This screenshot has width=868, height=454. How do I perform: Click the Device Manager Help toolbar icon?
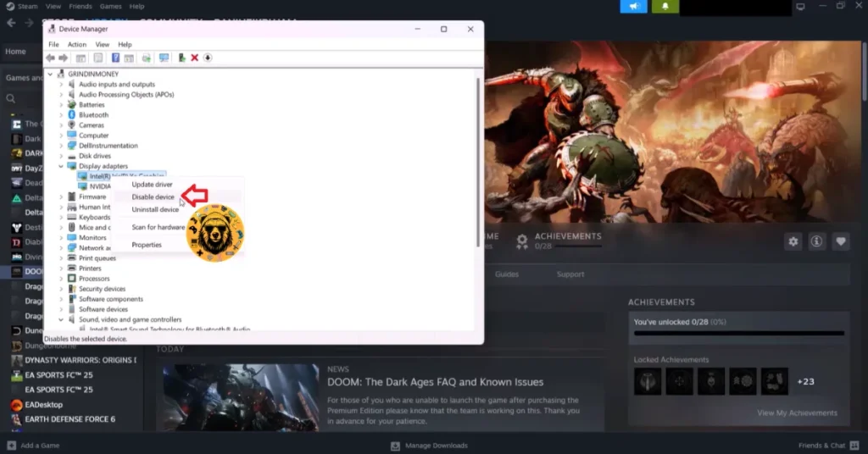(115, 58)
